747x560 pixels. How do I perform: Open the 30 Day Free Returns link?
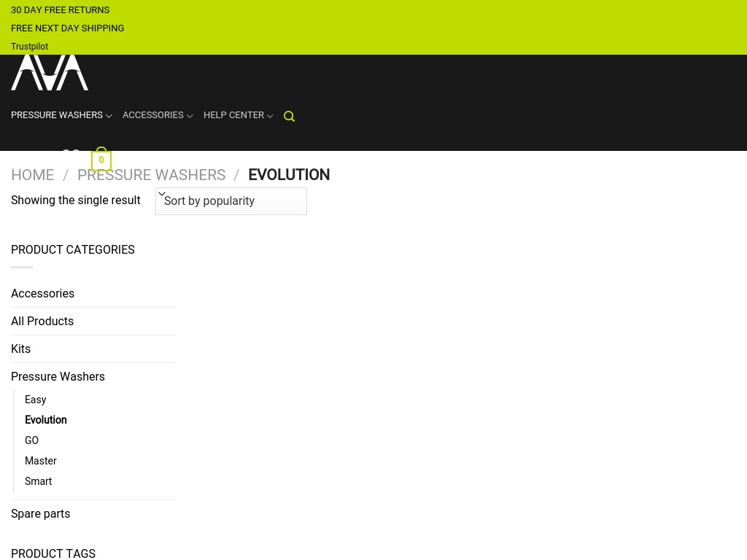coord(60,10)
